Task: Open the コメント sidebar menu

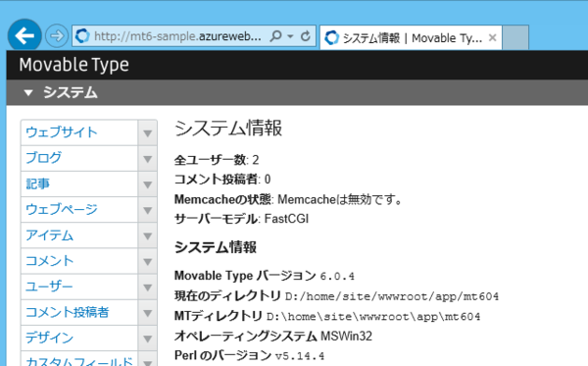Action: (79, 261)
